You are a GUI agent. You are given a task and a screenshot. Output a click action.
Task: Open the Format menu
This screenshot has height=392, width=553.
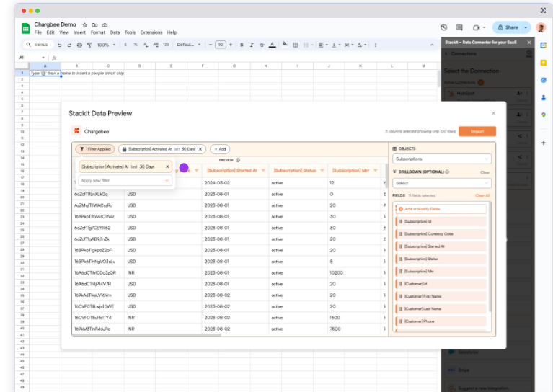[x=97, y=32]
